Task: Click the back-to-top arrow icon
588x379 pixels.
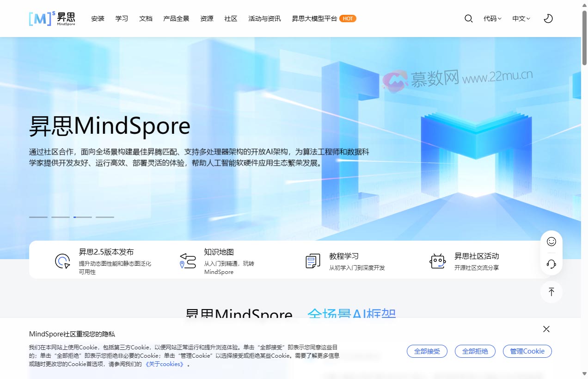Action: pos(551,292)
